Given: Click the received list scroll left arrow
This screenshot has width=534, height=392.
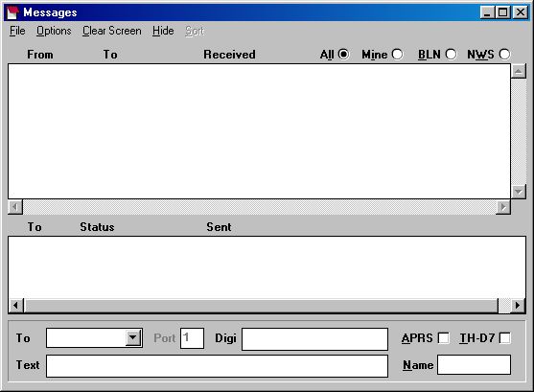Looking at the screenshot, I should [x=15, y=207].
